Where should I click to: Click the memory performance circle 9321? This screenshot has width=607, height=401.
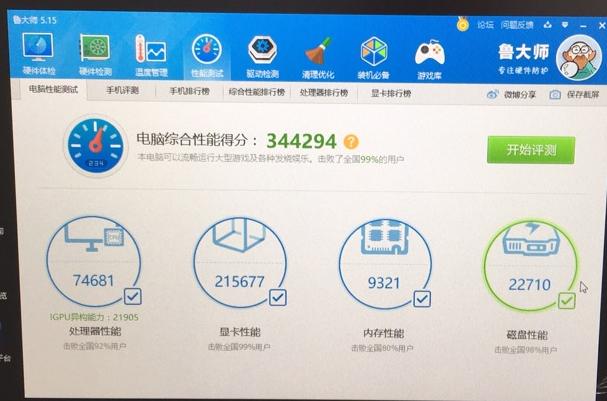click(385, 264)
